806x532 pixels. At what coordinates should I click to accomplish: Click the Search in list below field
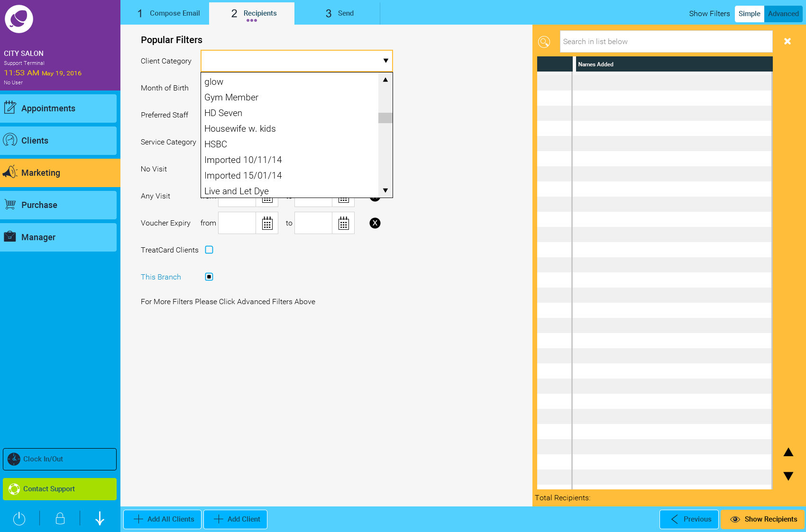click(666, 42)
